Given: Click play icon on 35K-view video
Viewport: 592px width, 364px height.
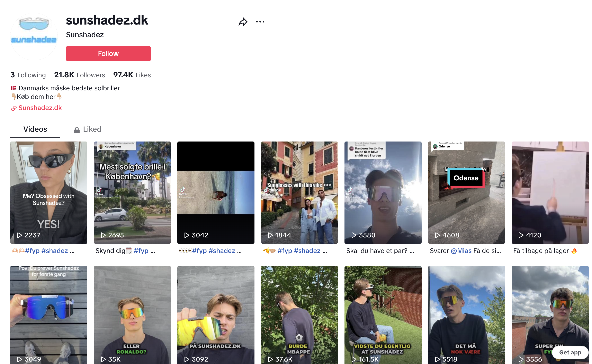Looking at the screenshot, I should click(x=103, y=359).
